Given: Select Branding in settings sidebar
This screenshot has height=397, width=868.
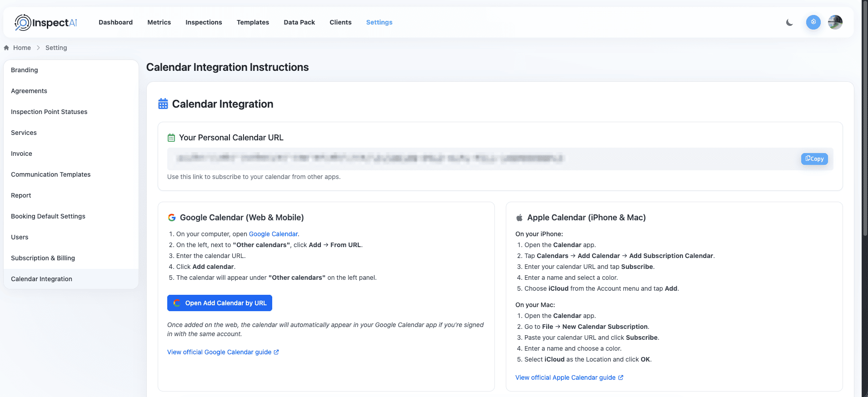Looking at the screenshot, I should point(25,70).
